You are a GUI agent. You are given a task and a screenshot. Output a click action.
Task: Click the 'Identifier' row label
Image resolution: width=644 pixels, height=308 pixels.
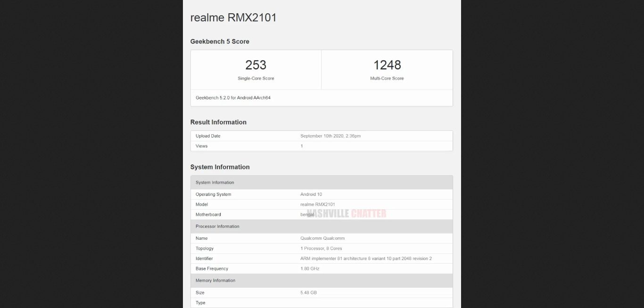coord(204,259)
